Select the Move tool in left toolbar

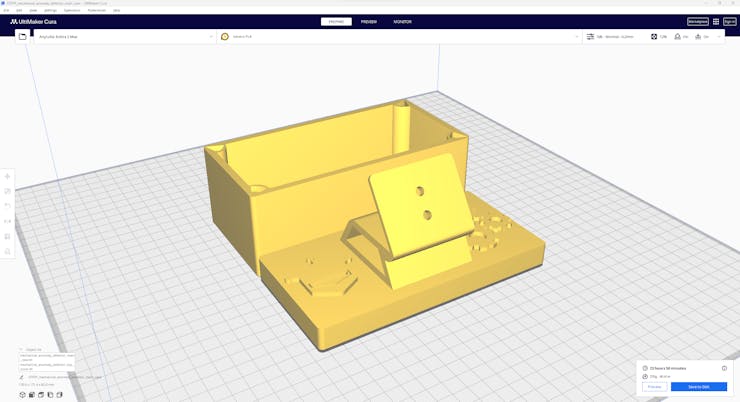pyautogui.click(x=7, y=176)
